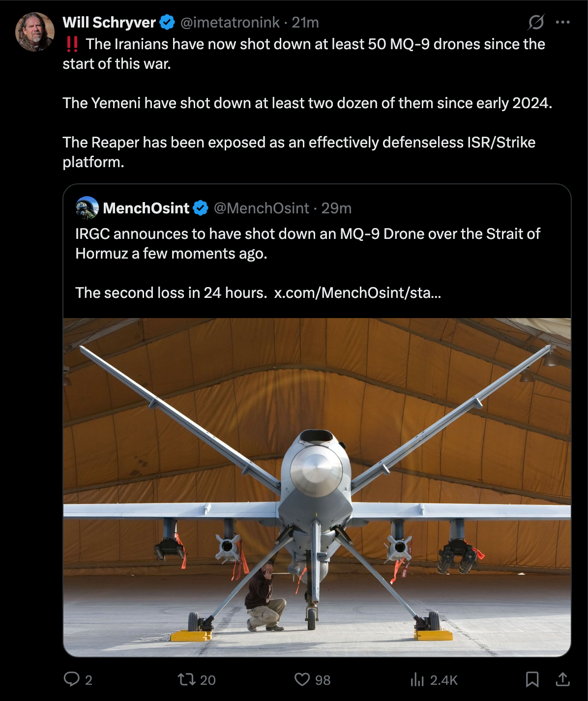Image resolution: width=588 pixels, height=701 pixels.
Task: Open the Will Schryver display name
Action: (109, 22)
